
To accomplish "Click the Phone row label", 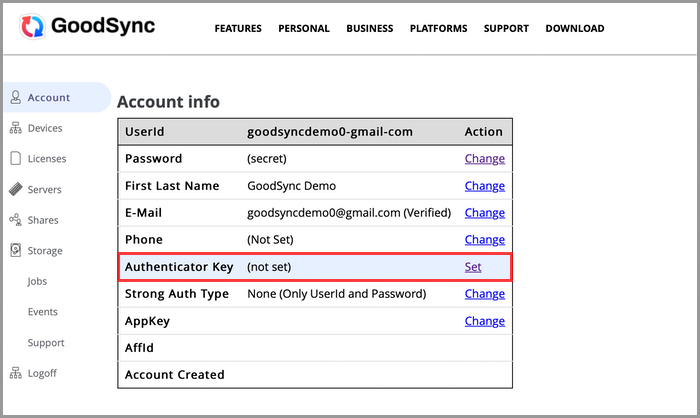I will tap(144, 240).
